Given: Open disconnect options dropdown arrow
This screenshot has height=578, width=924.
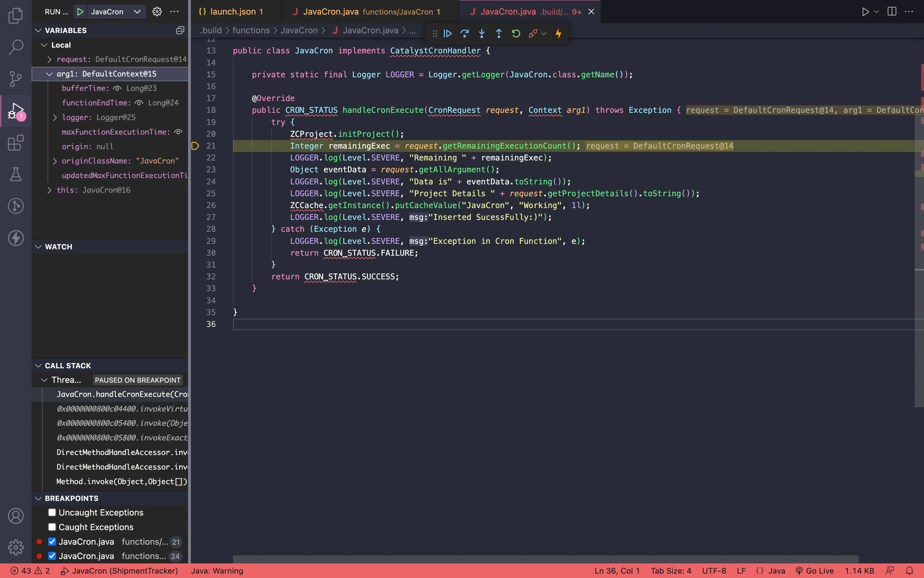Looking at the screenshot, I should [x=544, y=34].
